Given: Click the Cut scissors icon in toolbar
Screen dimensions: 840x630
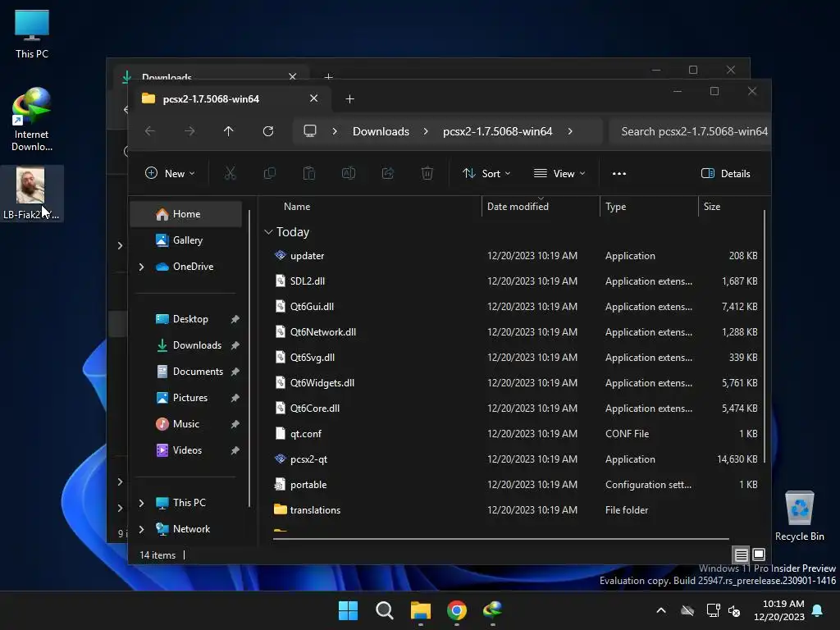Looking at the screenshot, I should coord(230,173).
